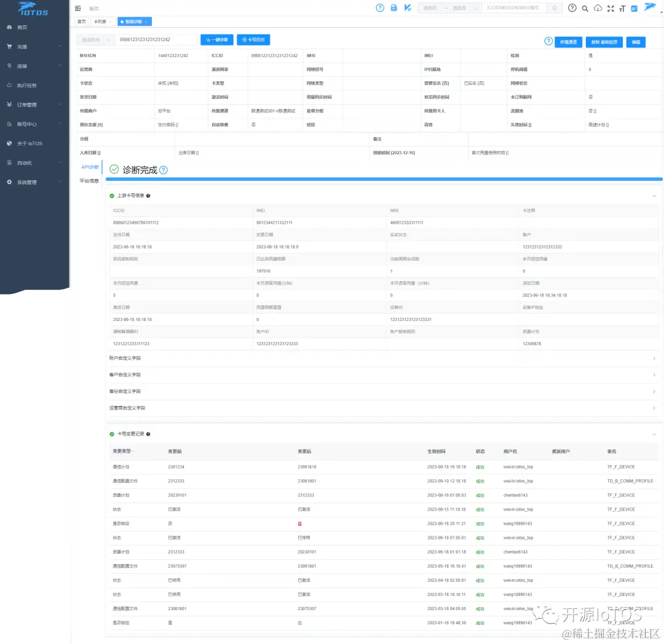
Task: Click 成功 status in the 通信计划 row
Action: [x=480, y=467]
